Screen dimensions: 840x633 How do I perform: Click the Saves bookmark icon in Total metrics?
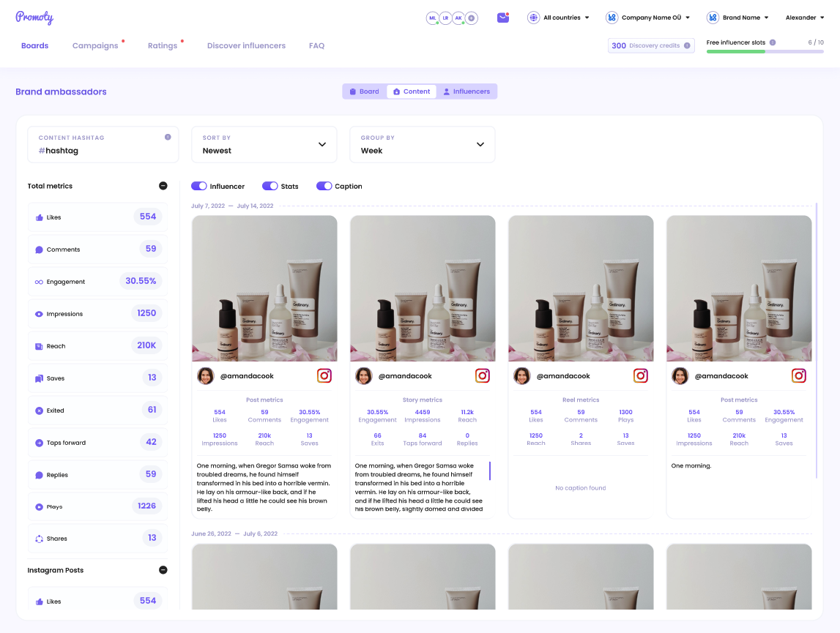coord(39,378)
